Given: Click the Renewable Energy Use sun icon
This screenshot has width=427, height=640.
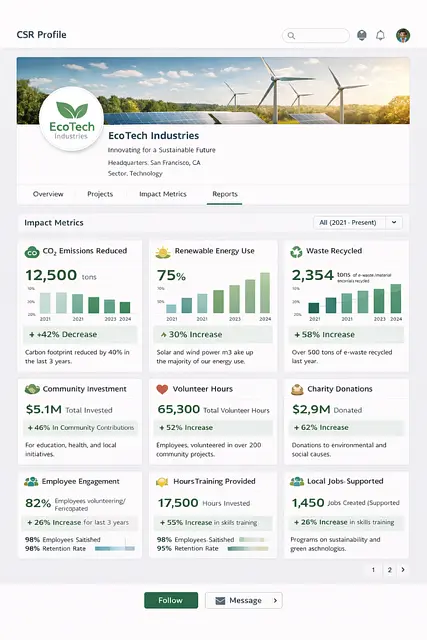Looking at the screenshot, I should click(x=163, y=252).
